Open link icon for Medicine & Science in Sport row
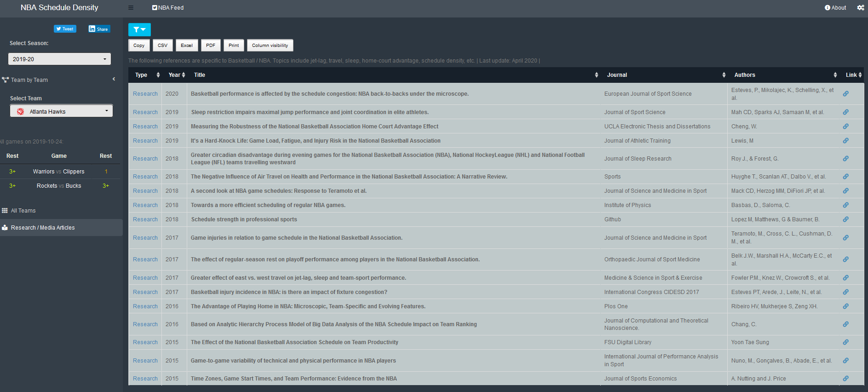 (845, 278)
